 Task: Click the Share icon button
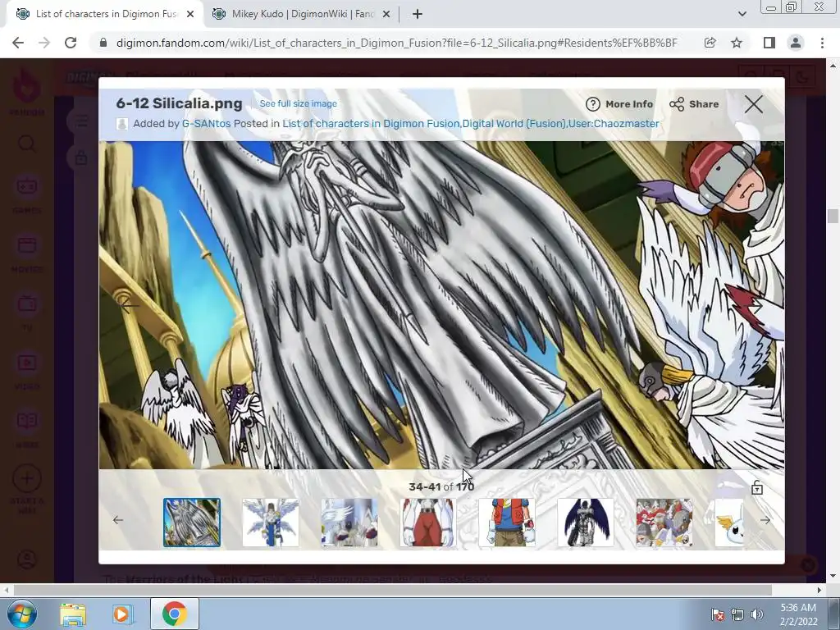click(x=694, y=104)
